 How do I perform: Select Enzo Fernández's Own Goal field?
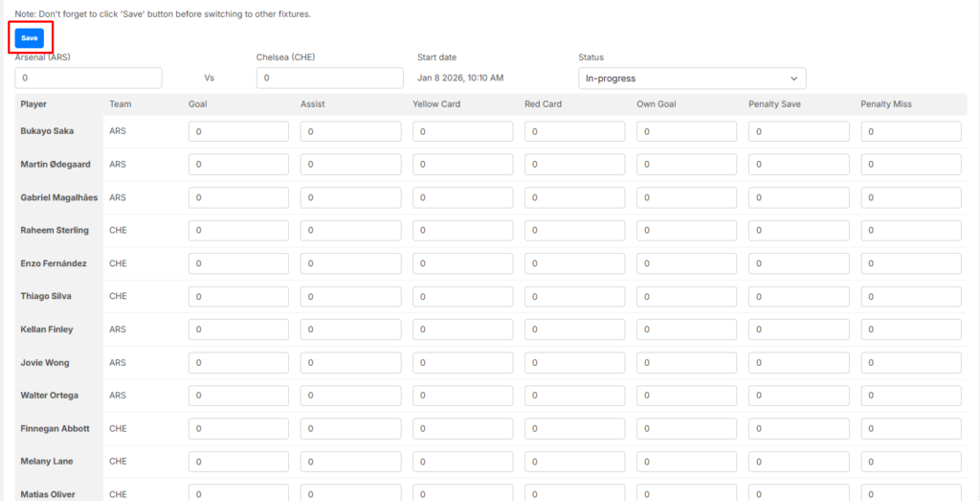pyautogui.click(x=686, y=263)
